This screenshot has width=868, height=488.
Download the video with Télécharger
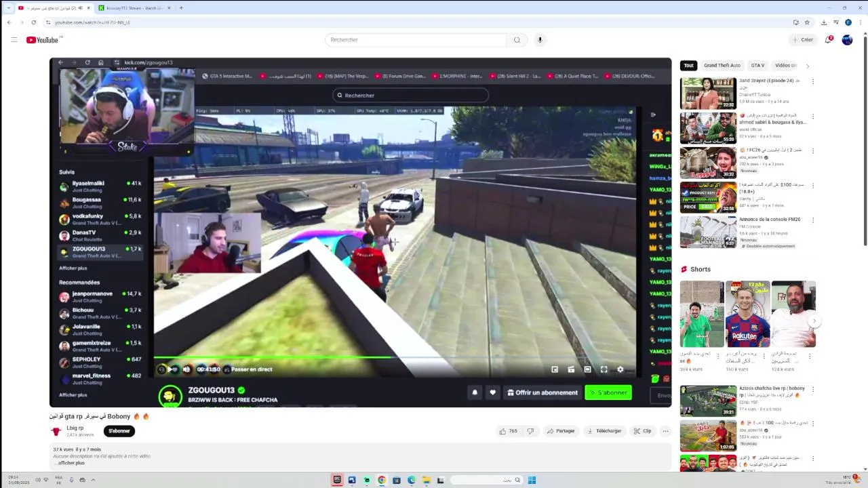[604, 431]
